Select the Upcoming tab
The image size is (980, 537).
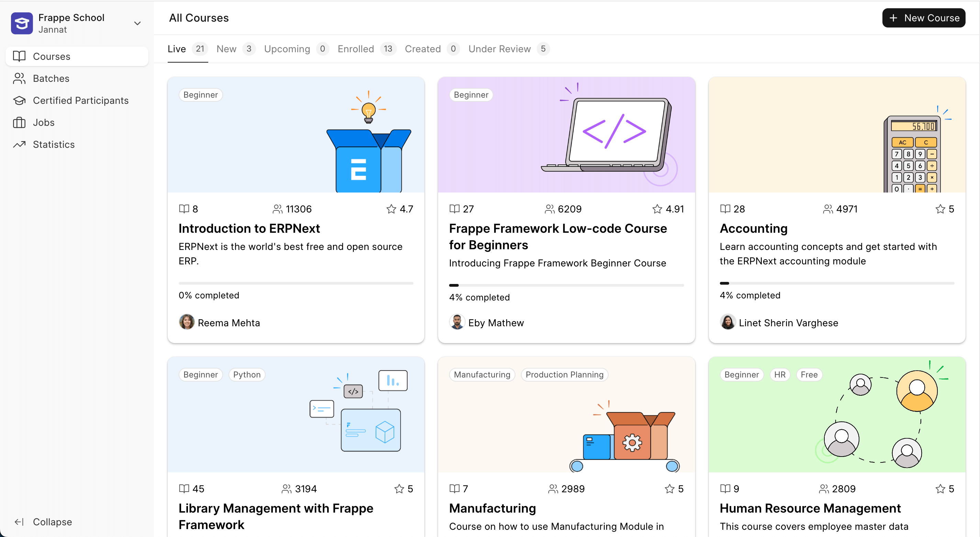tap(287, 49)
